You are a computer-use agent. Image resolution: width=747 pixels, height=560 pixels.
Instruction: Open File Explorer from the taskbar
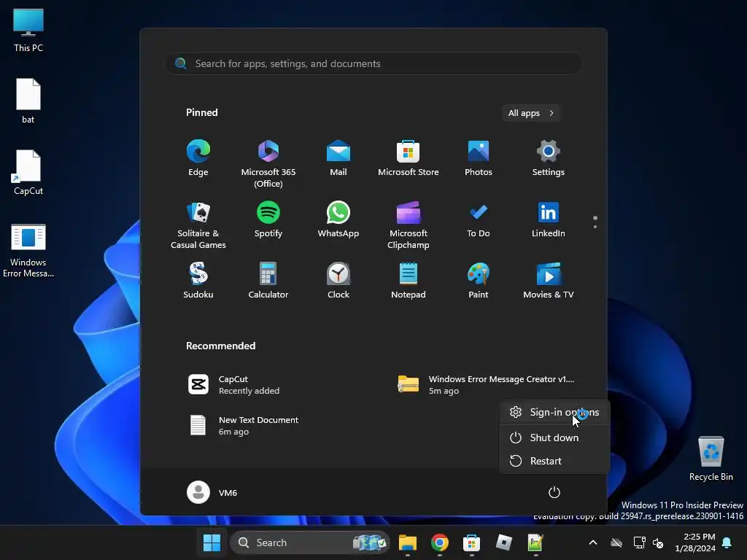[x=408, y=542]
